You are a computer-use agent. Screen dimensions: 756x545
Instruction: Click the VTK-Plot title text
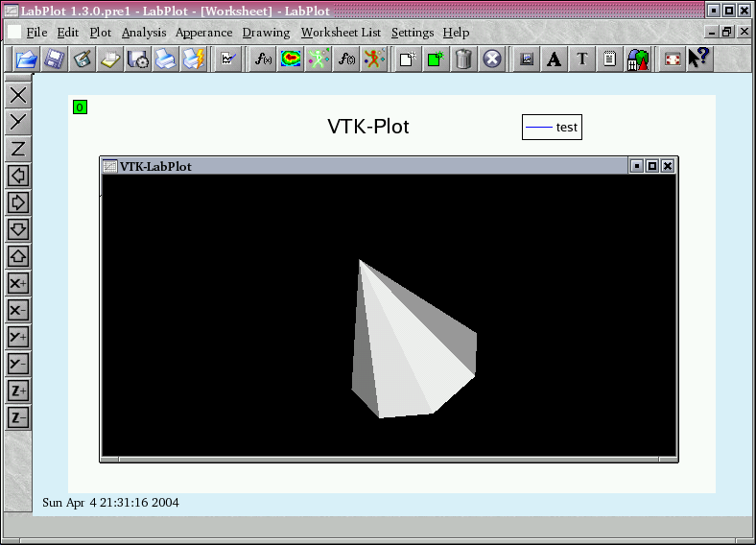pyautogui.click(x=368, y=127)
